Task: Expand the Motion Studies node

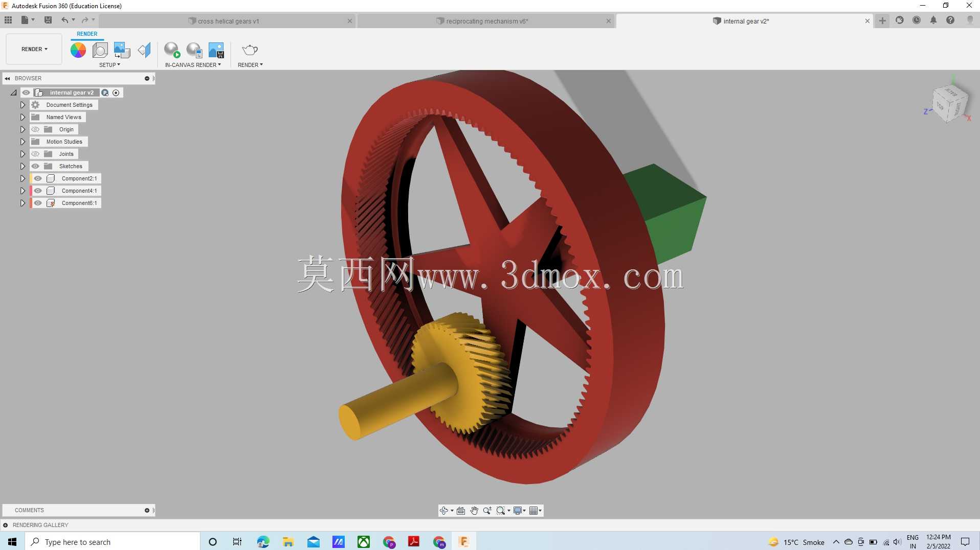Action: point(23,142)
